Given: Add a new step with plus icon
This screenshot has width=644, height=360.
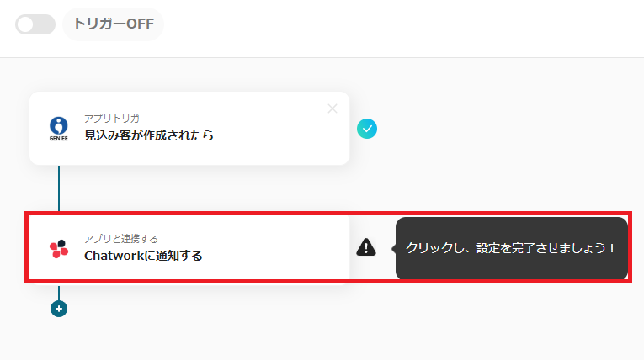Looking at the screenshot, I should [59, 309].
